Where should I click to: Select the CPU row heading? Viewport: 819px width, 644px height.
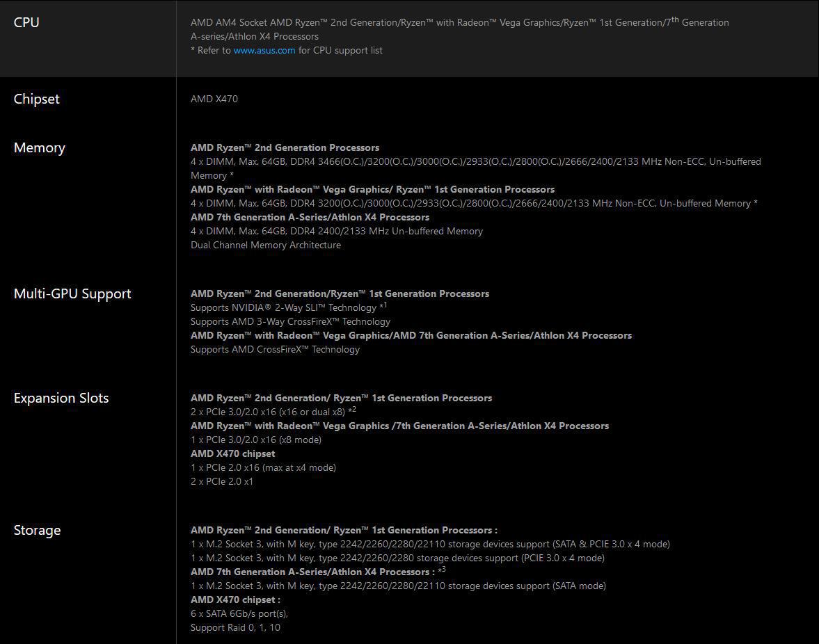[26, 22]
